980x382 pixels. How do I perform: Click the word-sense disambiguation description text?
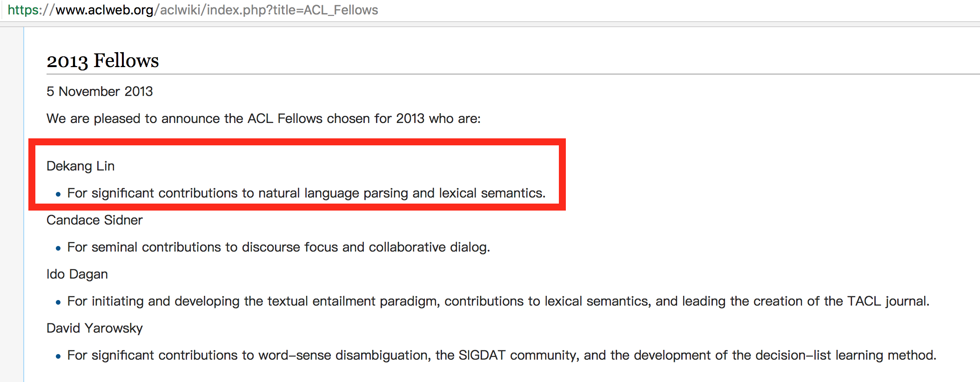pyautogui.click(x=502, y=355)
